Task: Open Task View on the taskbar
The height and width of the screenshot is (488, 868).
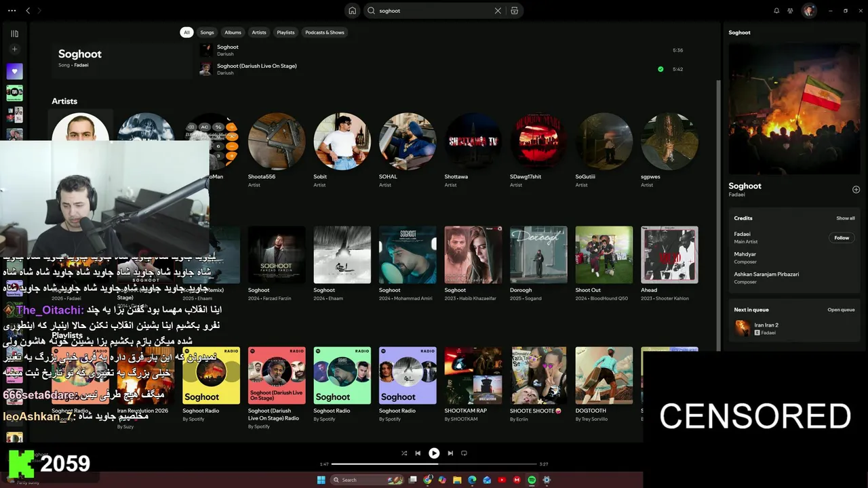Action: point(412,480)
